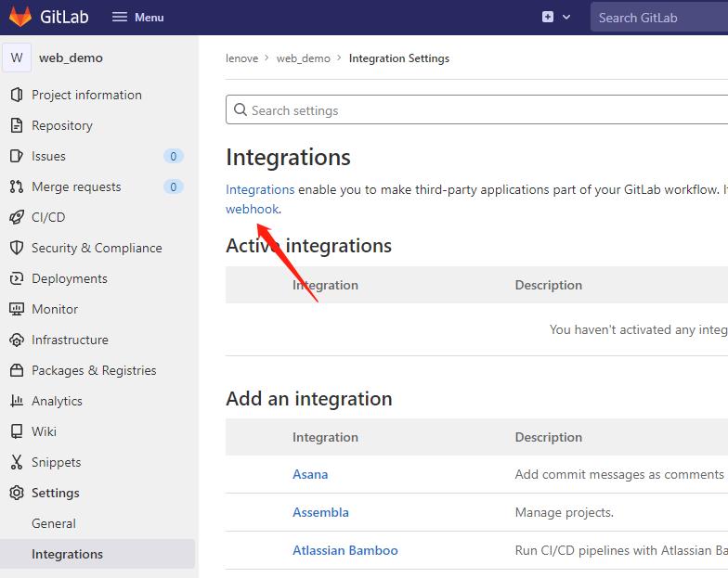Screen dimensions: 728x578
Task: Click the Packages & Registries icon
Action: pyautogui.click(x=17, y=370)
